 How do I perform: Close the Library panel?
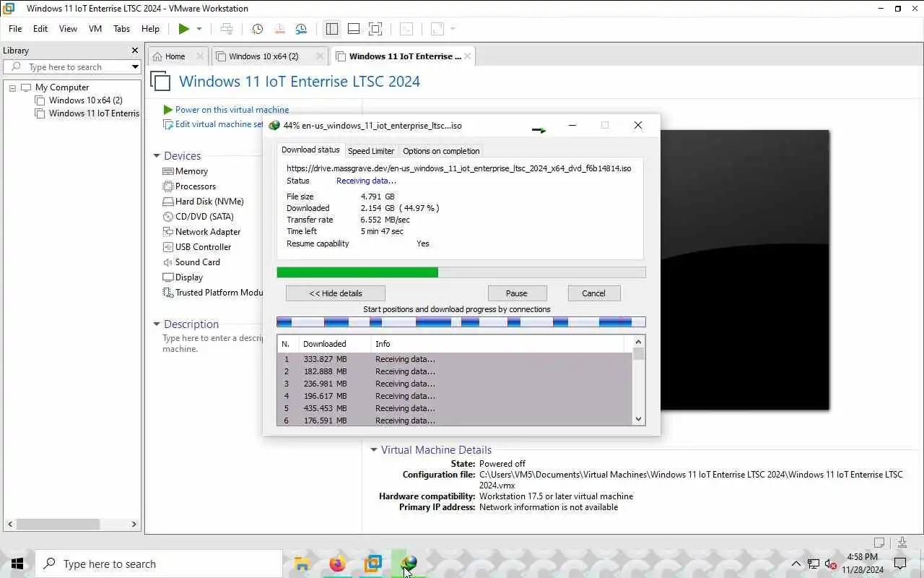[x=134, y=51]
